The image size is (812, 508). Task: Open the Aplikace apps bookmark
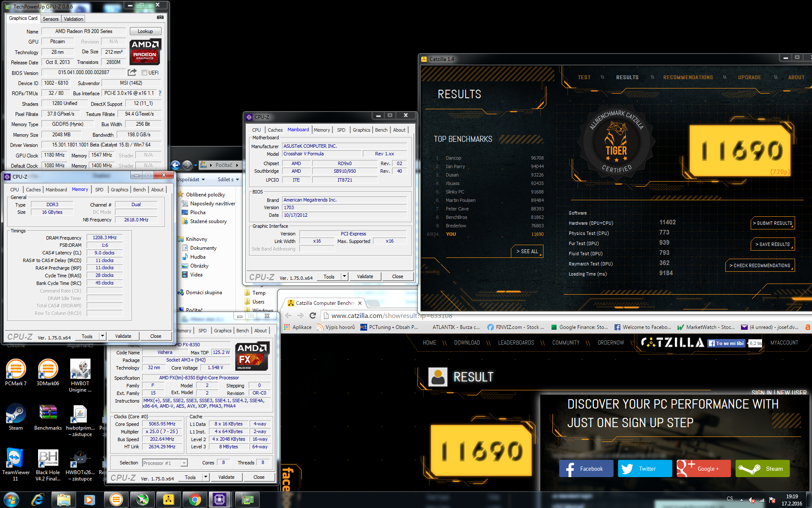298,327
